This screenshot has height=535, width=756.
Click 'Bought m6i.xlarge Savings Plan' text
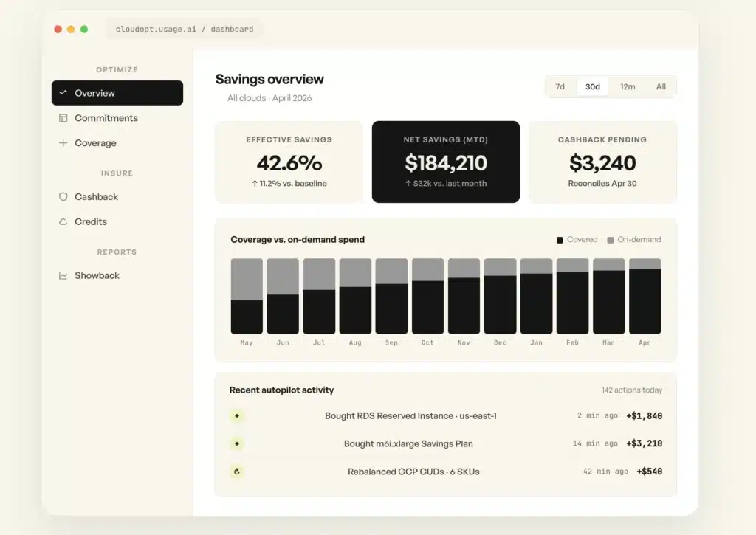click(x=408, y=444)
